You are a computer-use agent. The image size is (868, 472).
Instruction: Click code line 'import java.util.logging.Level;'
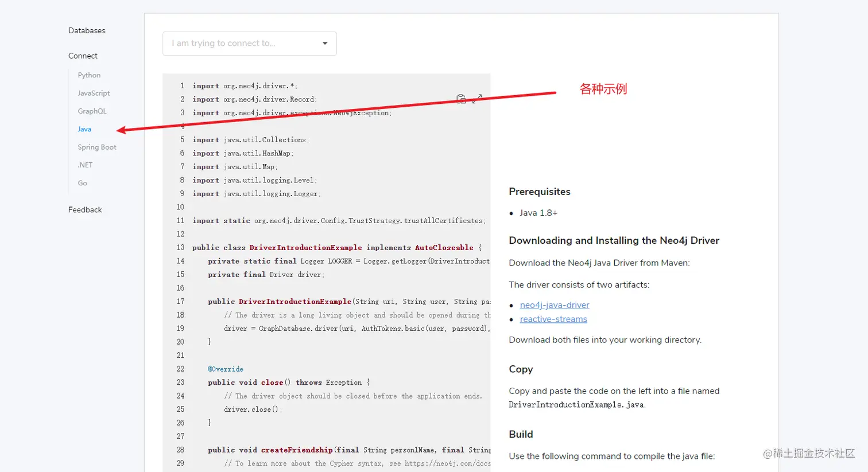254,180
